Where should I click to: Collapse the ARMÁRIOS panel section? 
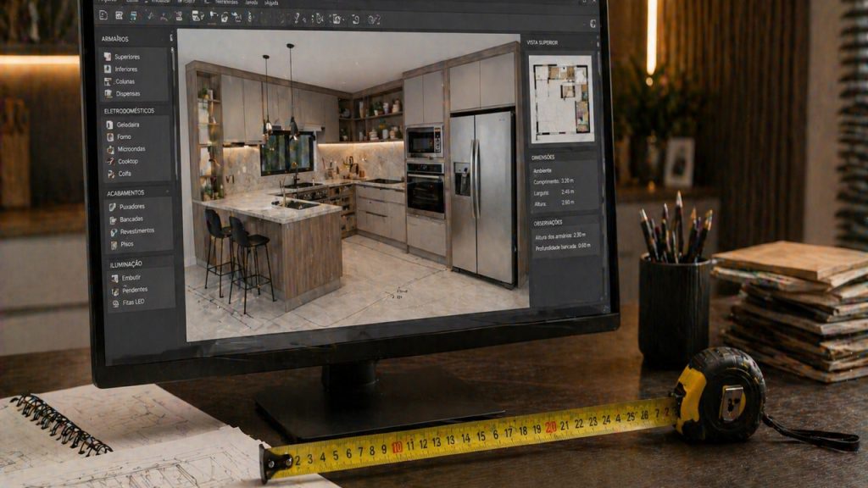click(171, 37)
